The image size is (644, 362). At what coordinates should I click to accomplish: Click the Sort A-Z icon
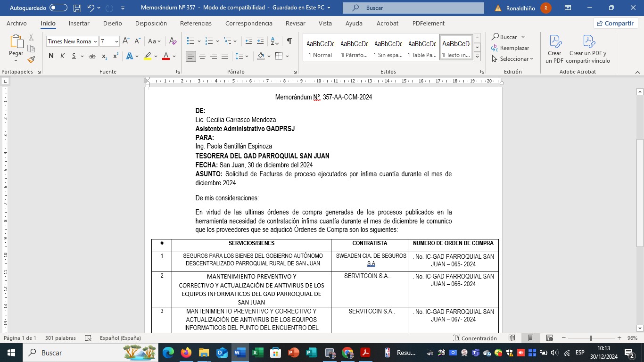[274, 41]
